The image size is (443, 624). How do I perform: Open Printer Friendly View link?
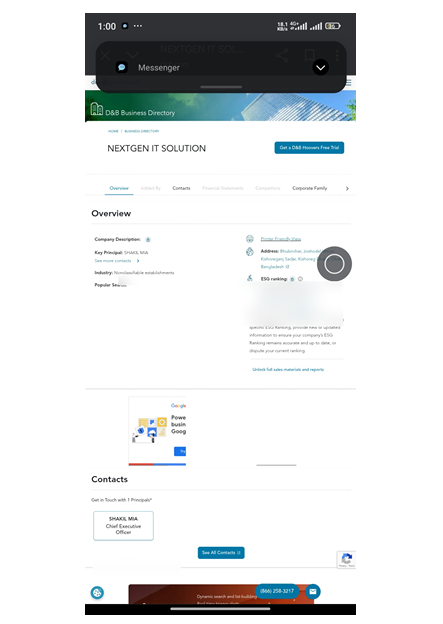(281, 239)
